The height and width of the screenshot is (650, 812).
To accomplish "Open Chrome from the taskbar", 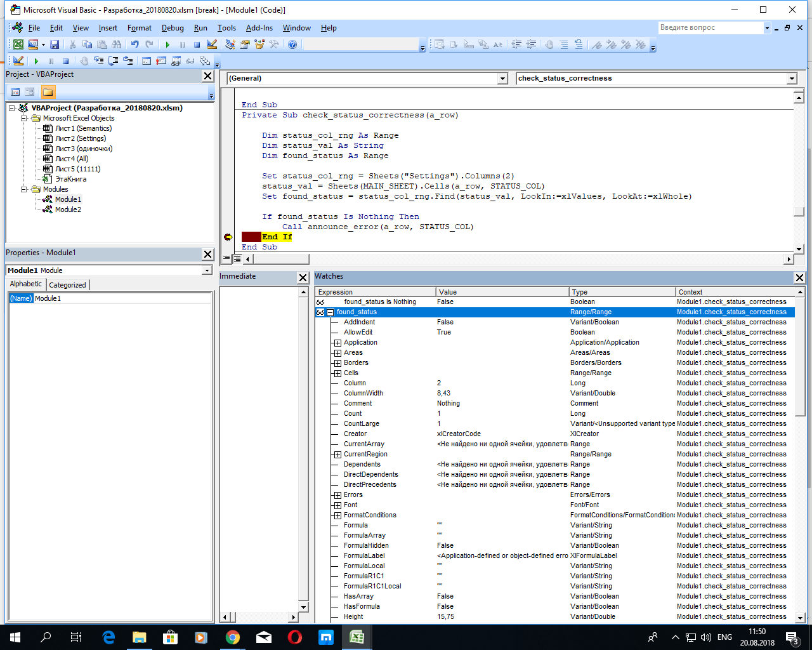I will click(x=232, y=636).
